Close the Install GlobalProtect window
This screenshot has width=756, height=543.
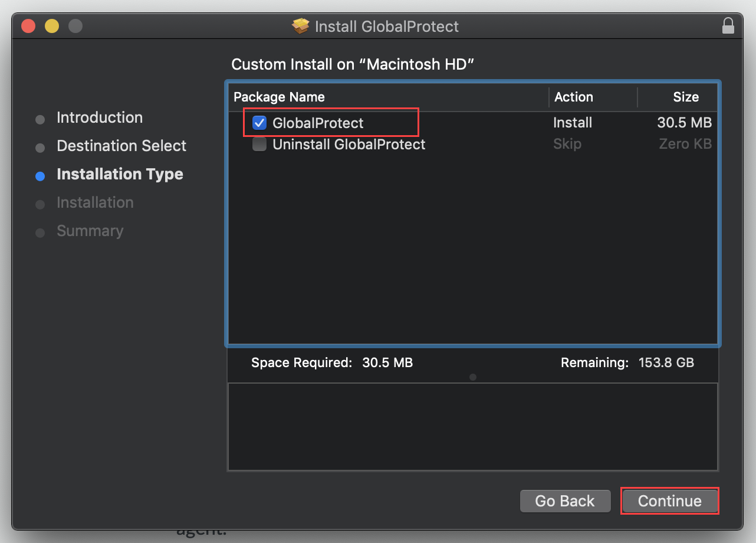coord(28,26)
